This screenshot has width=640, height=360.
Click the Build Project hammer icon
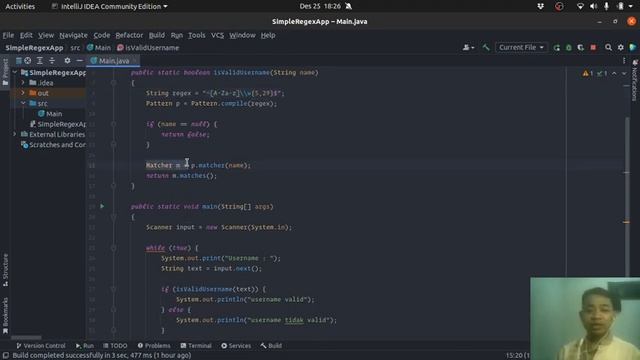pyautogui.click(x=486, y=48)
